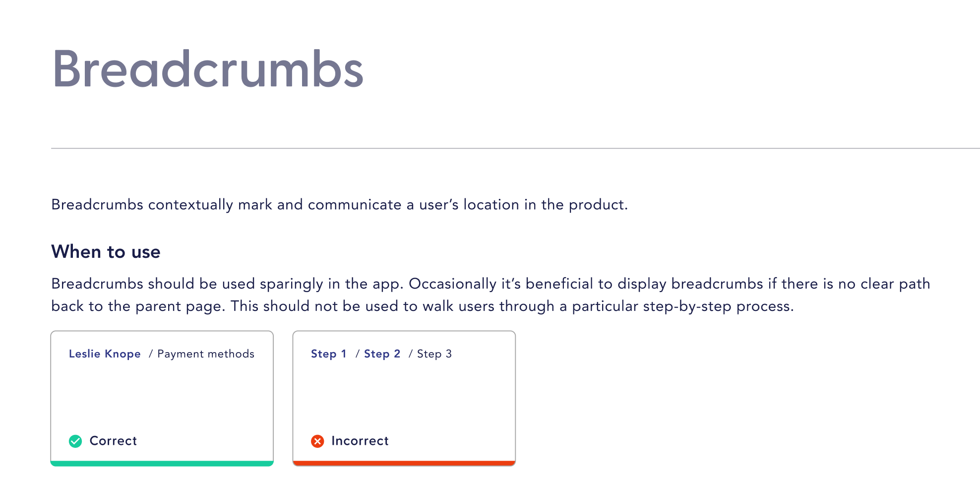The width and height of the screenshot is (980, 488).
Task: Click the slash separator after Step 2
Action: (411, 354)
